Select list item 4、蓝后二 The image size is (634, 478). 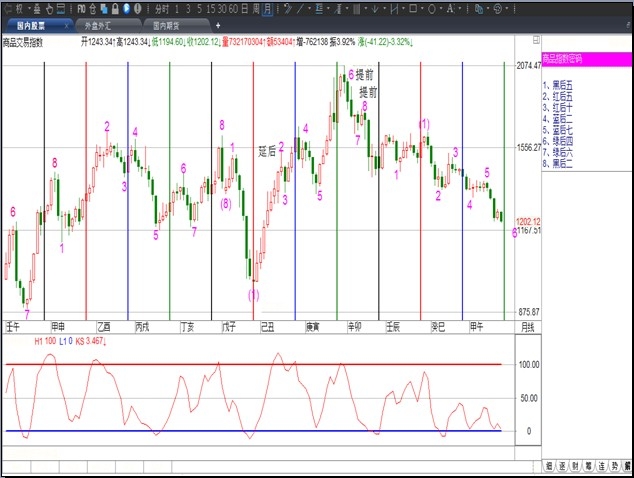point(558,119)
